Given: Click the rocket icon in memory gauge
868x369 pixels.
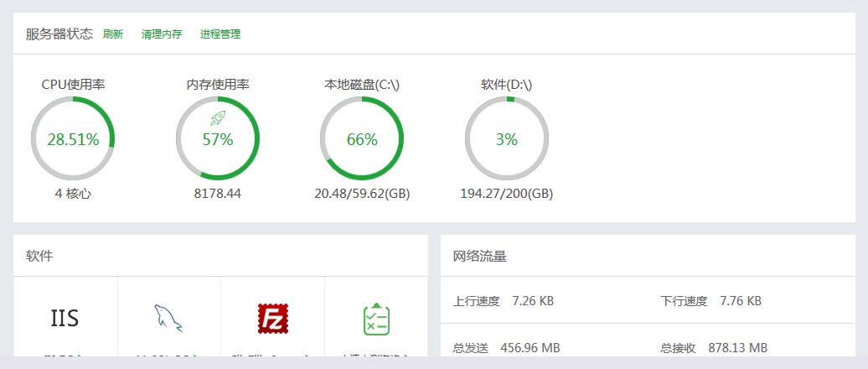Looking at the screenshot, I should tap(218, 117).
